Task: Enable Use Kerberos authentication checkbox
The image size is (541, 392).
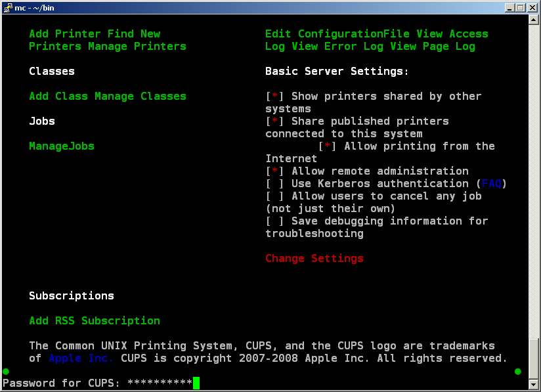Action: pos(274,184)
